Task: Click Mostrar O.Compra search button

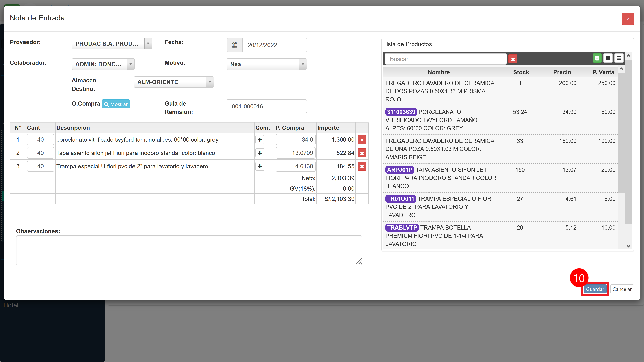Action: 116,104
